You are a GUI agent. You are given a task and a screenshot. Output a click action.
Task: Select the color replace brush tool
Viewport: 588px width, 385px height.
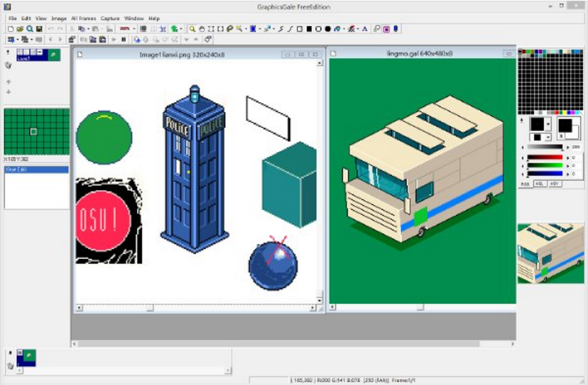pyautogui.click(x=351, y=29)
